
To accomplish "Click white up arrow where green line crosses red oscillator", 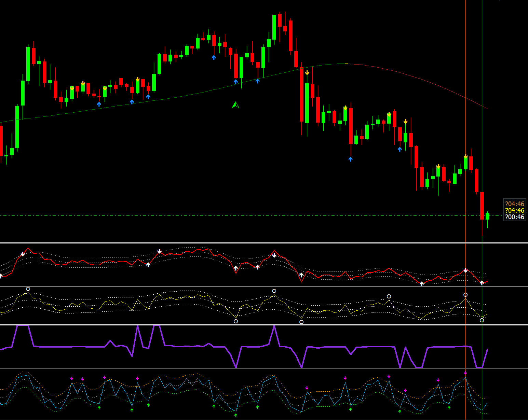I will 482,283.
